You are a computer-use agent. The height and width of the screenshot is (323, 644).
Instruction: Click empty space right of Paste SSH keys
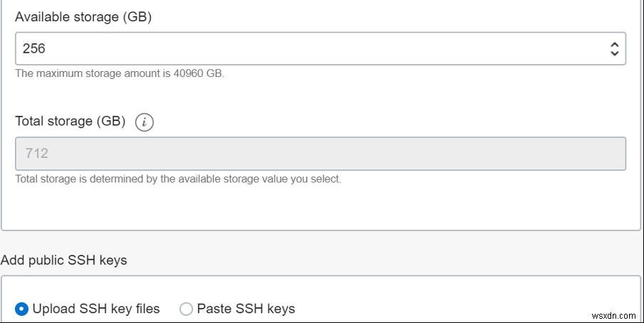(x=463, y=309)
